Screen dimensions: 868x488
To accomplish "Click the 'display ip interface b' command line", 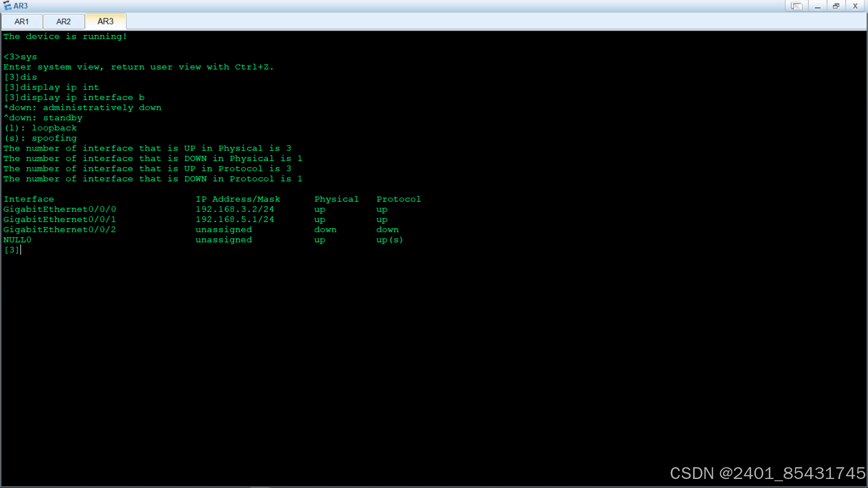I will pos(75,98).
